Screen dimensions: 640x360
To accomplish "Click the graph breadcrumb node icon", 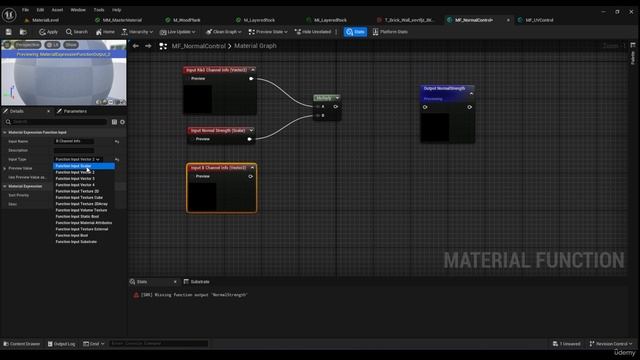I will click(x=163, y=46).
